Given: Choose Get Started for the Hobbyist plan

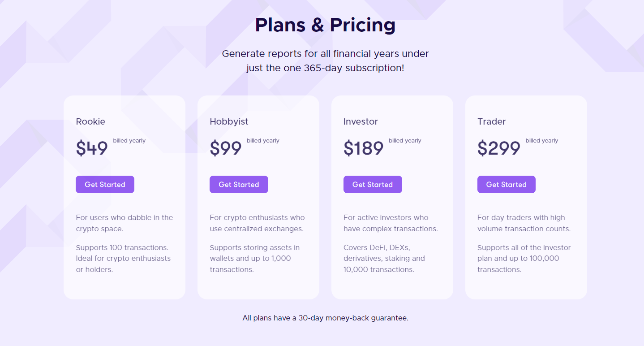Looking at the screenshot, I should 239,185.
